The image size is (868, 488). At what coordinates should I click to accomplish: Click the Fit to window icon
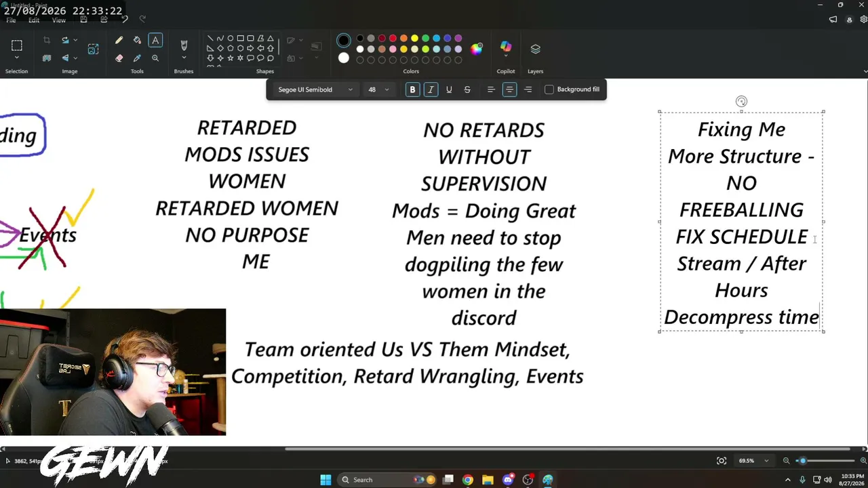tap(722, 461)
